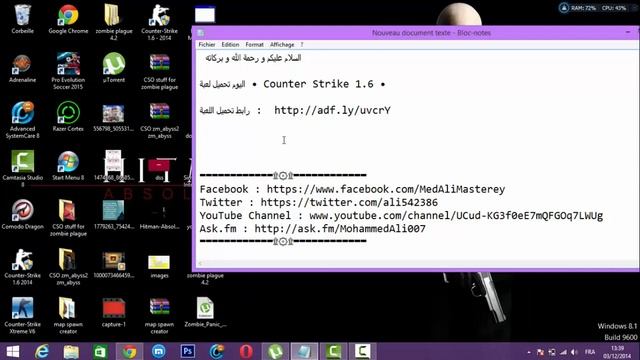This screenshot has width=640, height=360.
Task: Switch to Camtasia on the taskbar
Action: [333, 351]
